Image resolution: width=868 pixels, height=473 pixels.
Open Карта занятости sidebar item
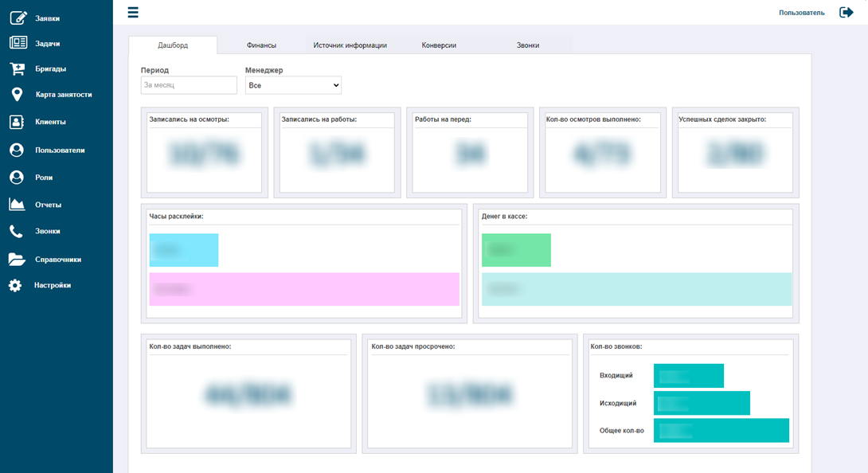pos(64,95)
